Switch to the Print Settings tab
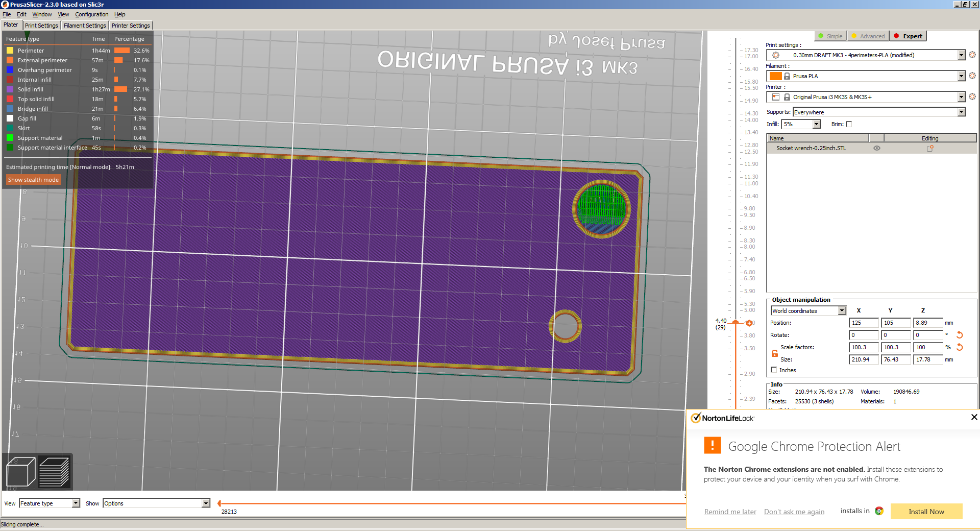Screen dimensions: 980x531 coord(41,26)
